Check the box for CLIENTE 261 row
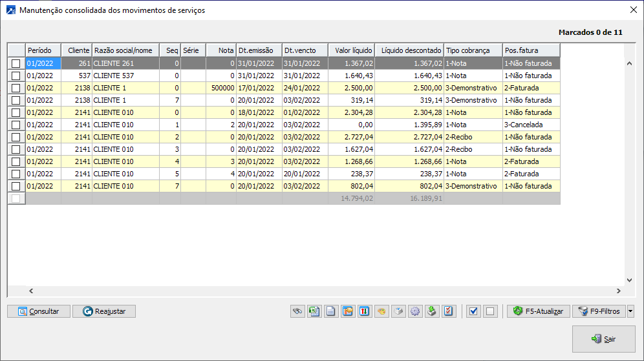The image size is (644, 361). (x=16, y=63)
